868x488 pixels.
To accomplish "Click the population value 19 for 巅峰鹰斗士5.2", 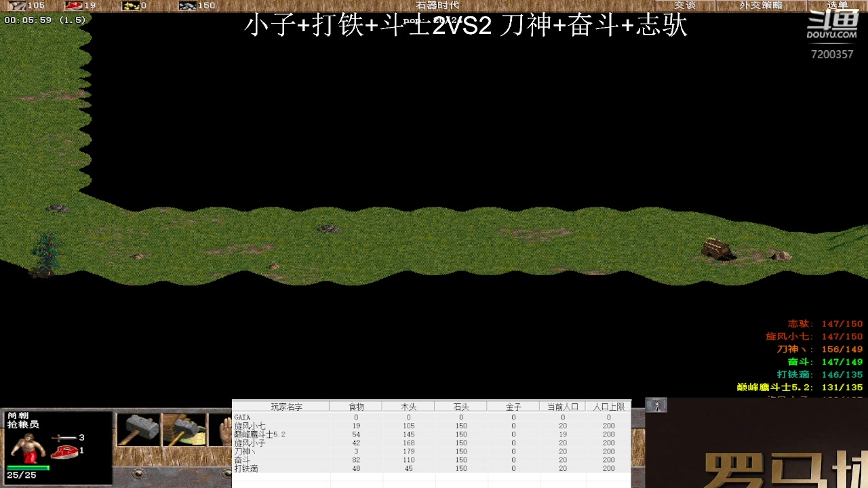I will (562, 434).
